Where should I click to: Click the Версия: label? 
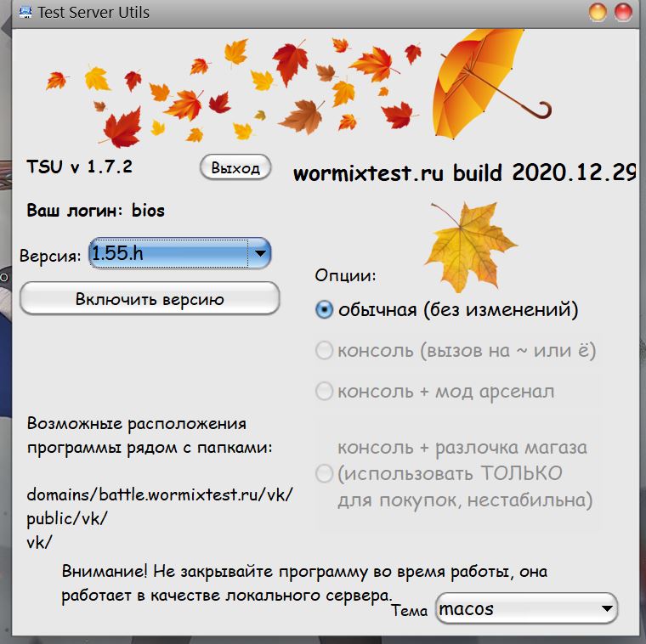(x=50, y=255)
